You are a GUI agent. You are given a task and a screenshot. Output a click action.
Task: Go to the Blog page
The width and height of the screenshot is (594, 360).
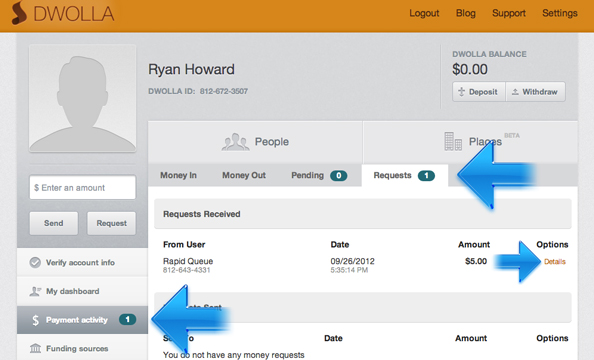point(466,13)
